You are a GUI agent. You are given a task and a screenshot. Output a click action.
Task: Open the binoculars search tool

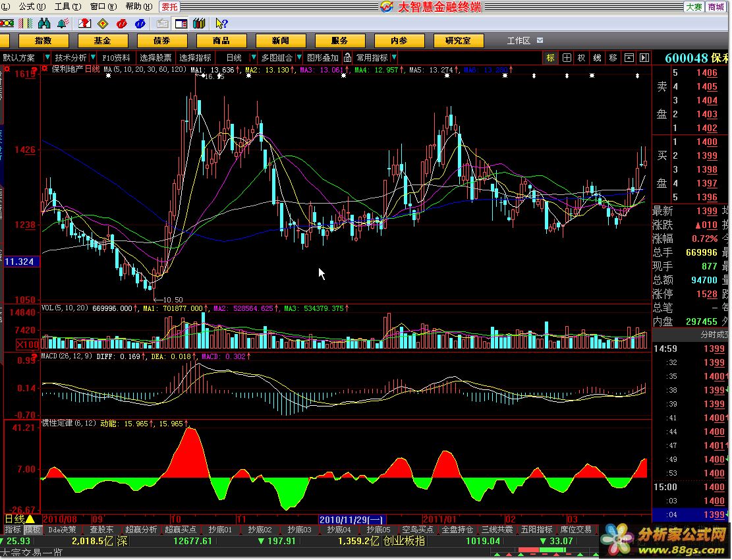(x=44, y=23)
